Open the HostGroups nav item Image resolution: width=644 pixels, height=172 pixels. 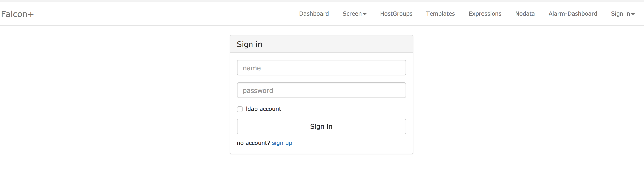pos(396,14)
